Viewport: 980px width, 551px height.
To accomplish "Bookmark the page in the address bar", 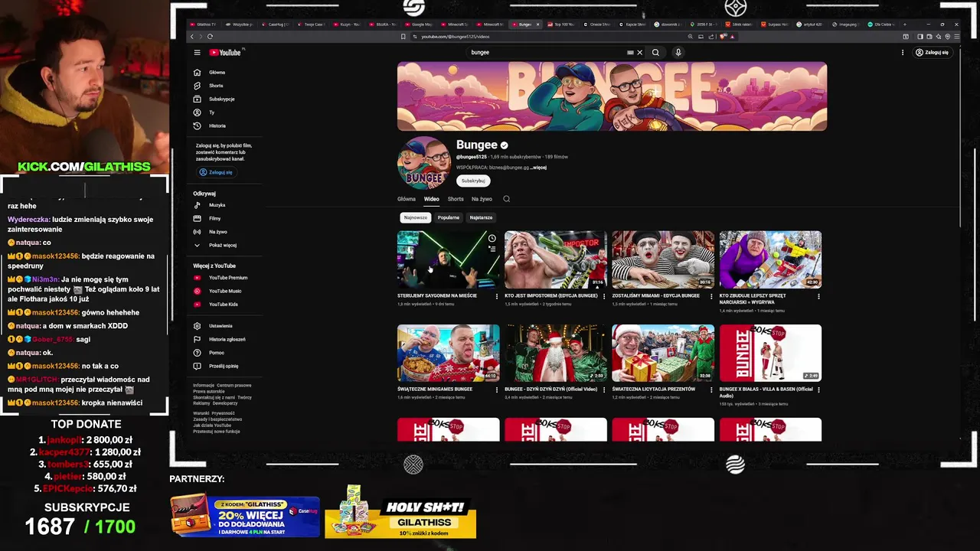I will click(403, 37).
